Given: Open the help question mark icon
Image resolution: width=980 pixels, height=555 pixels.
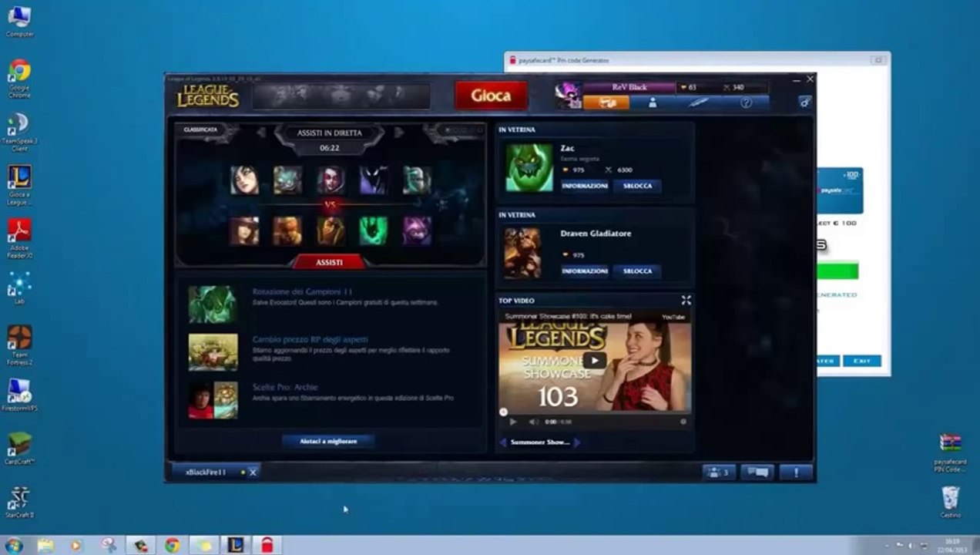Looking at the screenshot, I should pyautogui.click(x=746, y=103).
